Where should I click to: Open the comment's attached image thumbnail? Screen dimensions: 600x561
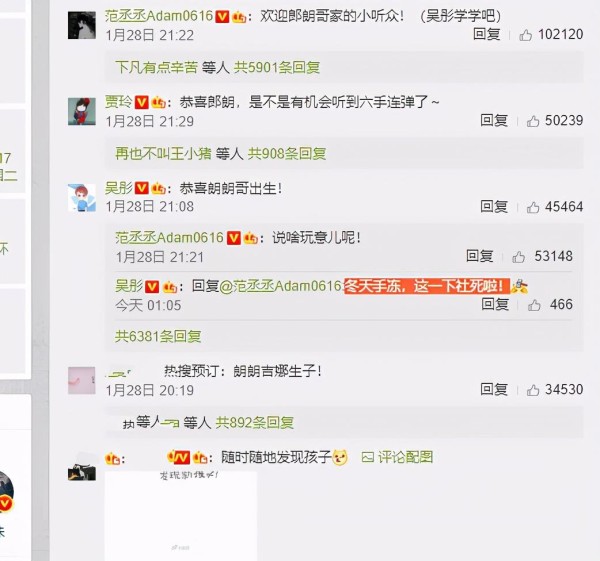tap(181, 516)
